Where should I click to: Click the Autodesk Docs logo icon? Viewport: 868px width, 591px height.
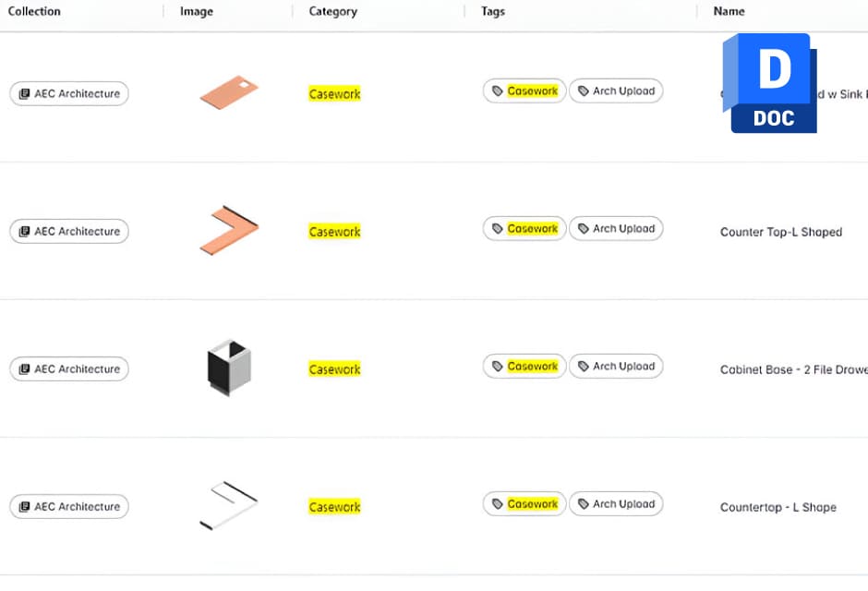pos(772,83)
